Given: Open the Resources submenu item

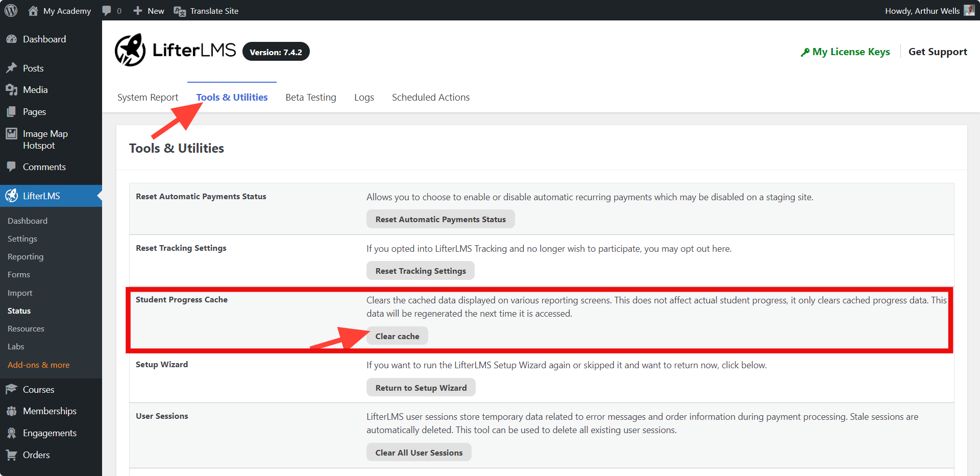Looking at the screenshot, I should 26,328.
